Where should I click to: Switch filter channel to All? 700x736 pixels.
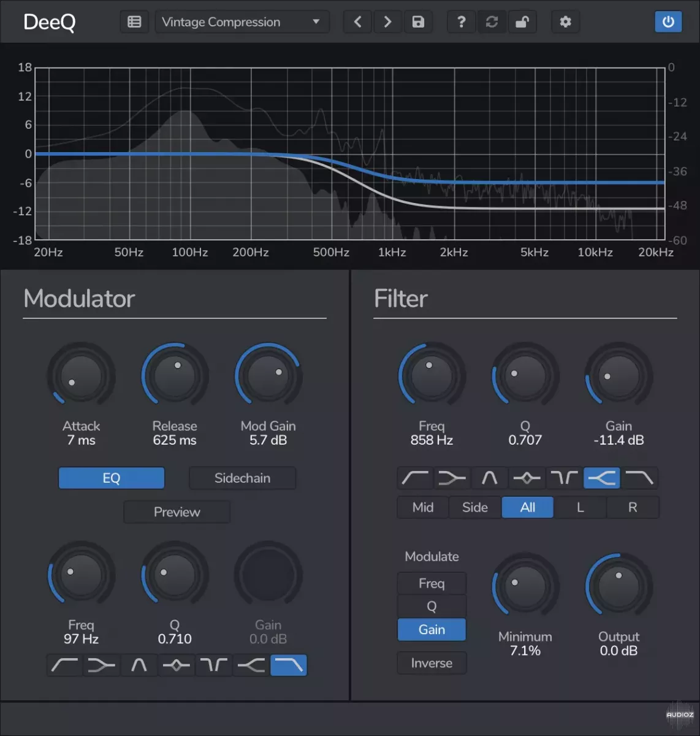tap(528, 507)
